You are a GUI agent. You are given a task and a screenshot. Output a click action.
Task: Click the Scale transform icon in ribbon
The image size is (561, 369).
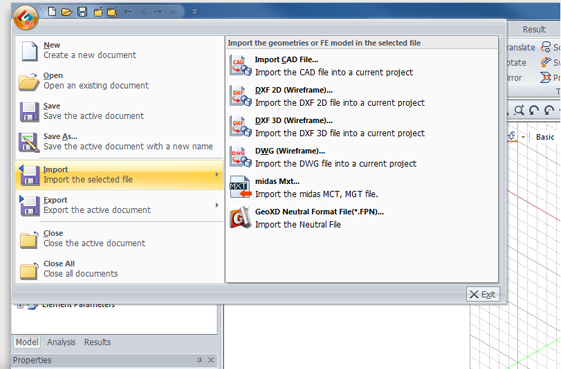click(x=546, y=47)
